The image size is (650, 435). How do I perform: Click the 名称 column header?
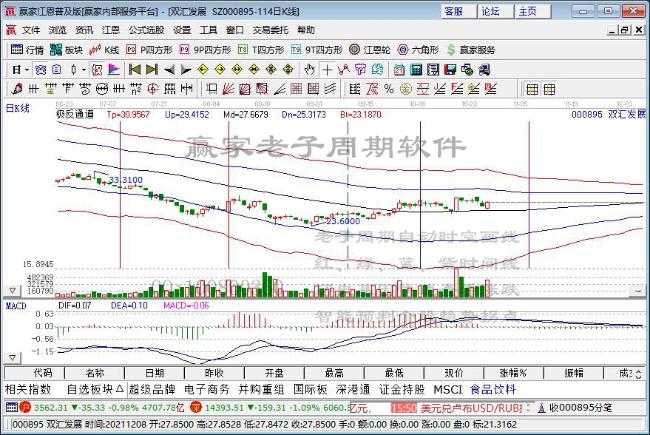click(95, 373)
